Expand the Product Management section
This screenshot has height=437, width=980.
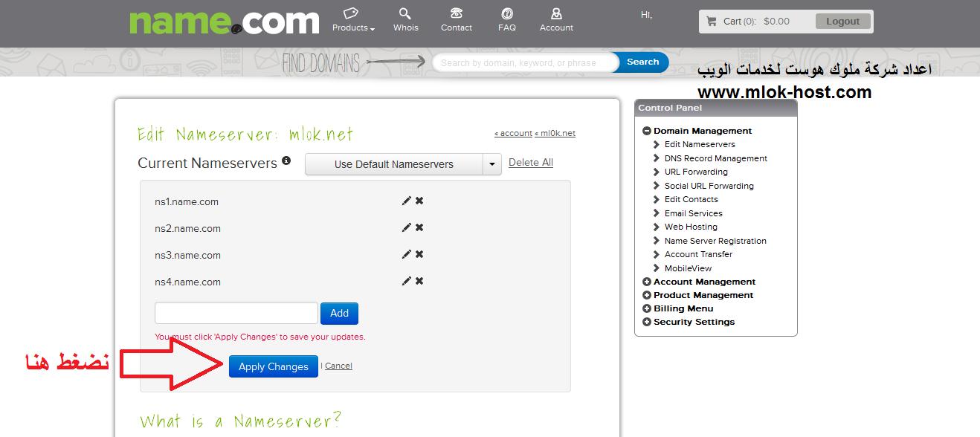647,295
